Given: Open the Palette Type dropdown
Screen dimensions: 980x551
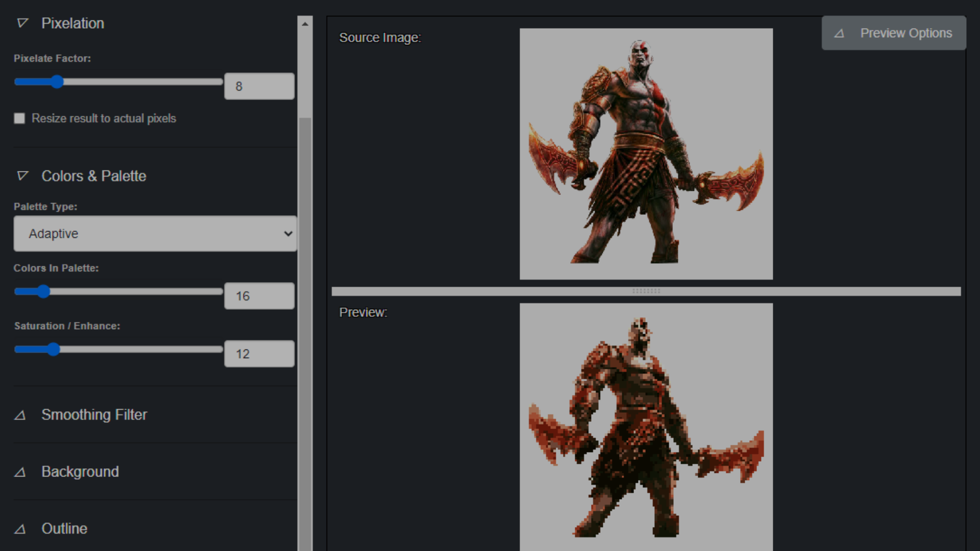Looking at the screenshot, I should (155, 234).
